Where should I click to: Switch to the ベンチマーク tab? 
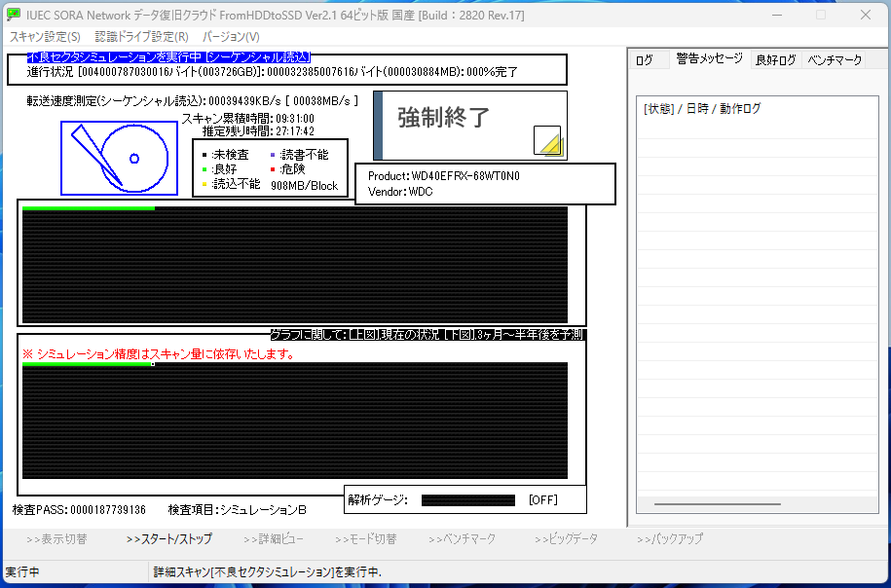coord(835,60)
